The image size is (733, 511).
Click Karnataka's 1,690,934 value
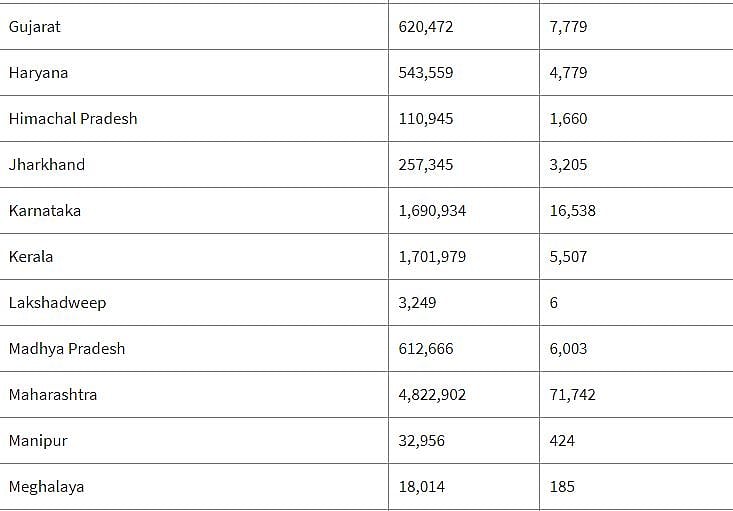point(432,211)
